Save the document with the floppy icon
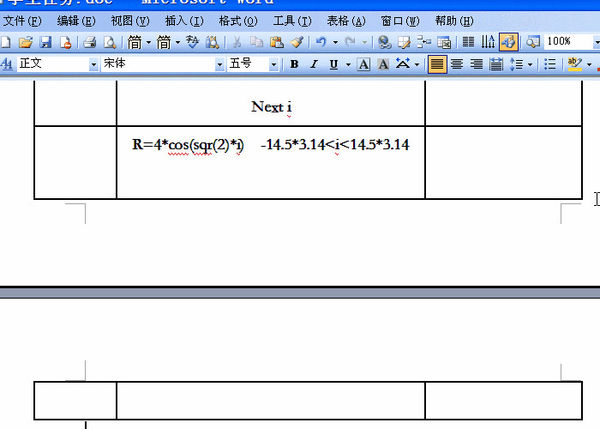The height and width of the screenshot is (429, 600). (46, 42)
